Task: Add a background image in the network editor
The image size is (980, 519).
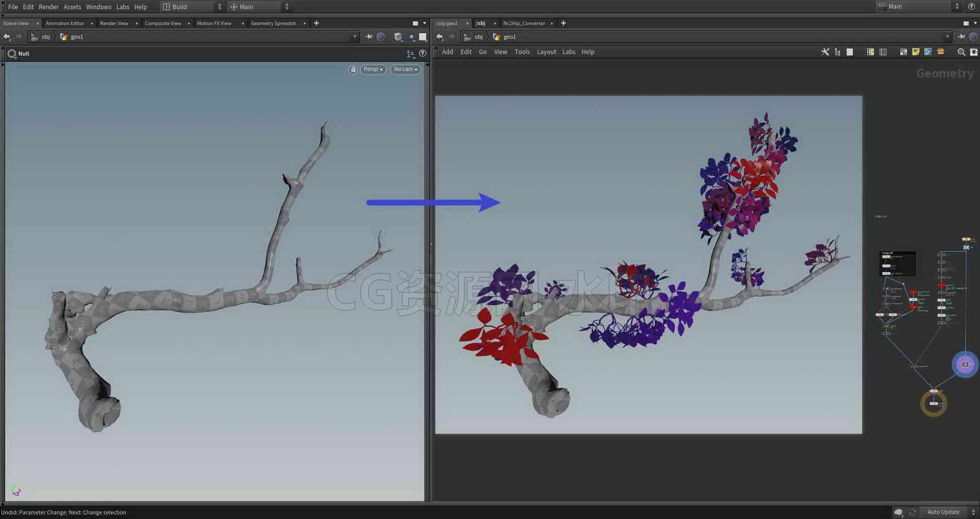Action: (928, 52)
